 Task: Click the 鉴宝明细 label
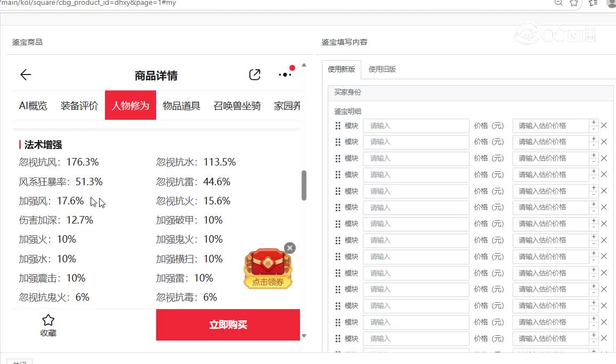[347, 111]
